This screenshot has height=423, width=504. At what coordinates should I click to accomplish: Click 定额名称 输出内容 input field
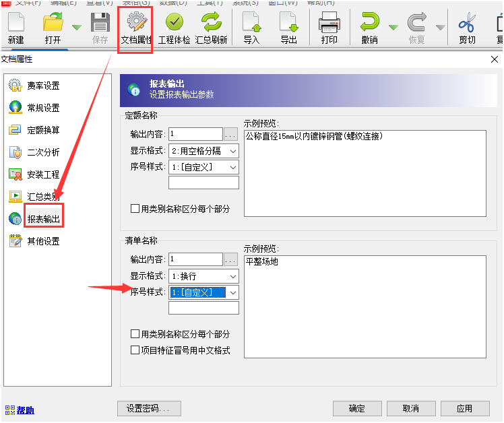tap(195, 134)
